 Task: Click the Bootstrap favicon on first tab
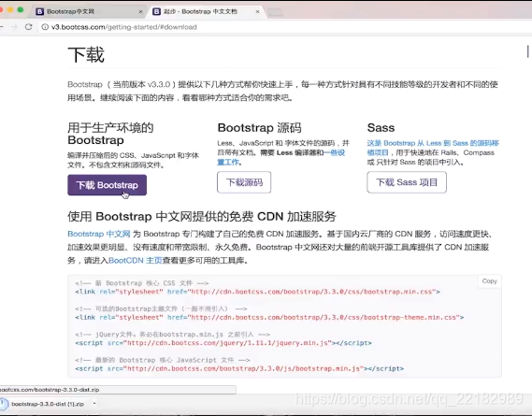[39, 11]
